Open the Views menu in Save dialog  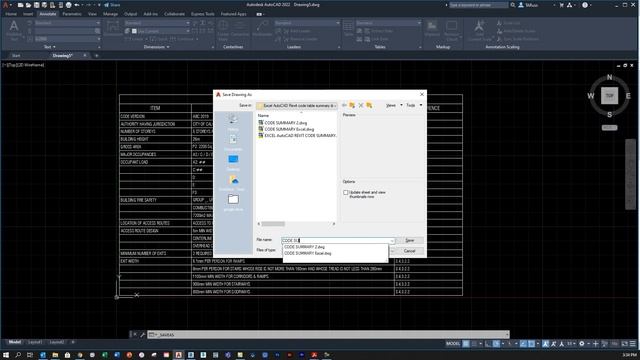(x=394, y=105)
